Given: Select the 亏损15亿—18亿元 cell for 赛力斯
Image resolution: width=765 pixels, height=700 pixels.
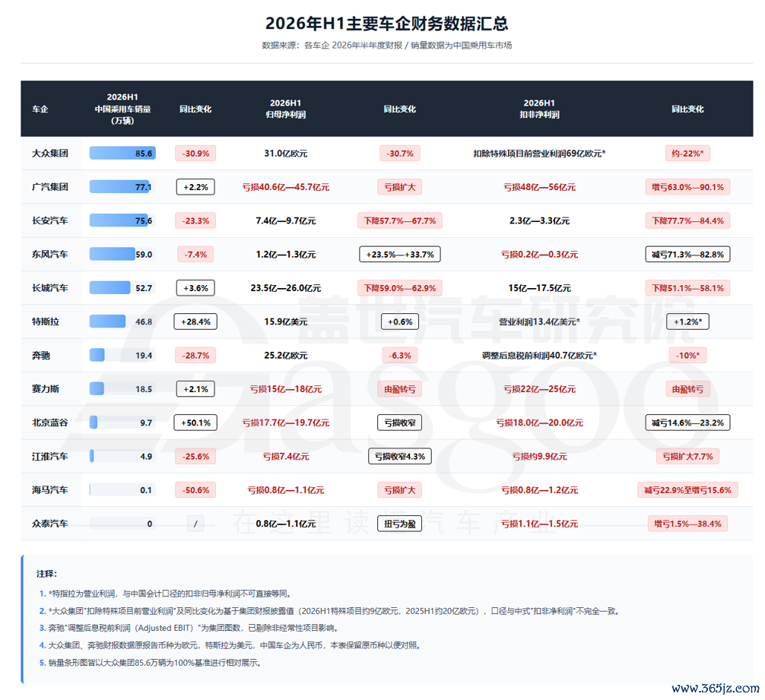Looking at the screenshot, I should (x=285, y=389).
